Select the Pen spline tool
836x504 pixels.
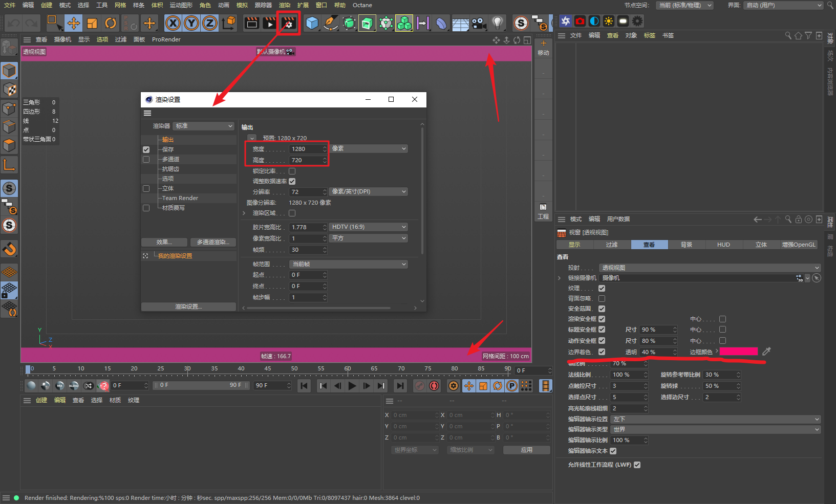click(331, 23)
